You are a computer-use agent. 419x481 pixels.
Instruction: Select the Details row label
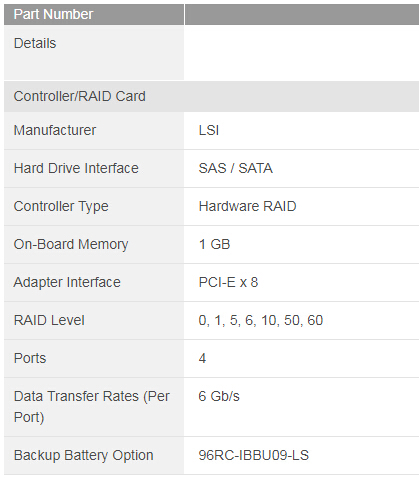click(x=35, y=43)
